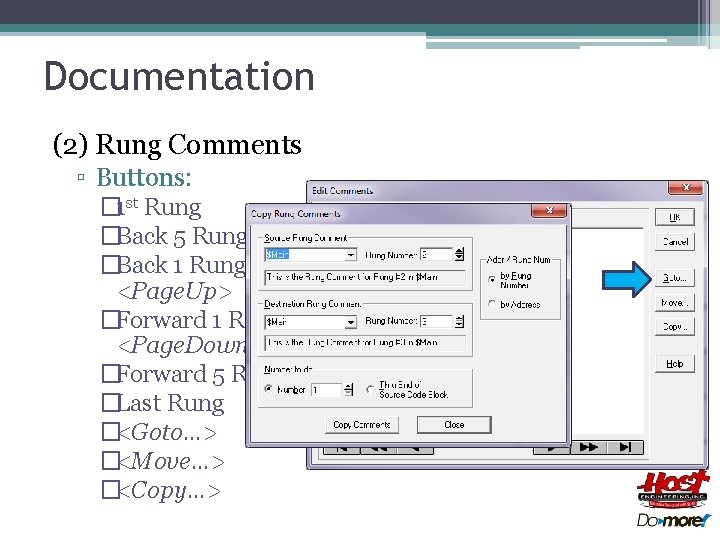Adjust Source Rung Number spinner arrows

[x=459, y=254]
